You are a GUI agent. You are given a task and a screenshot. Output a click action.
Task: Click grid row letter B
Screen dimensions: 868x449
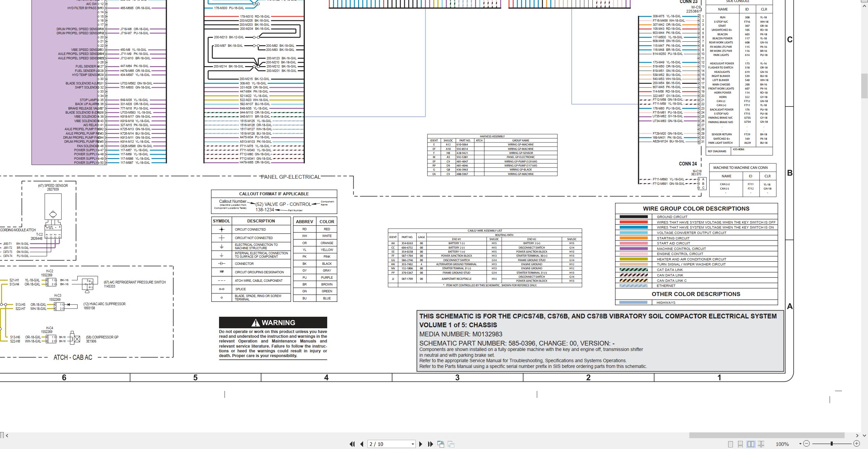(x=790, y=173)
